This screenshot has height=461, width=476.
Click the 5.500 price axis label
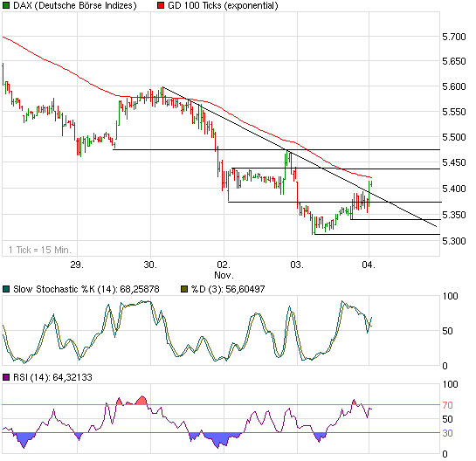[454, 137]
